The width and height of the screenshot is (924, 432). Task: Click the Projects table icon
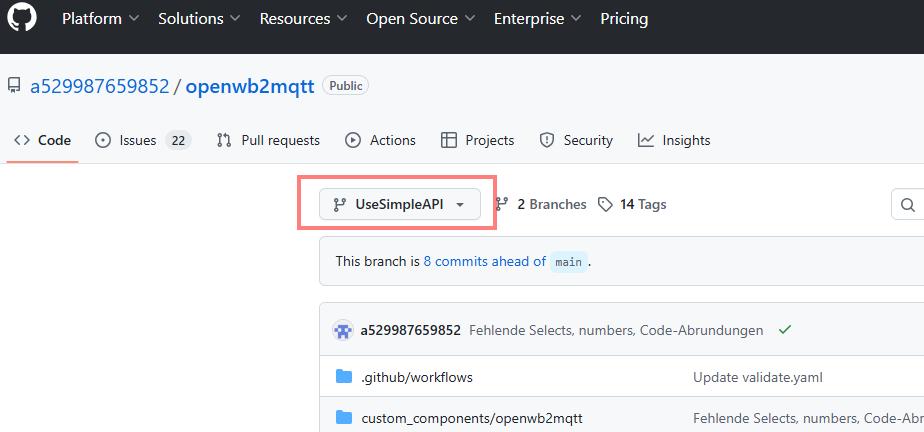pos(449,140)
